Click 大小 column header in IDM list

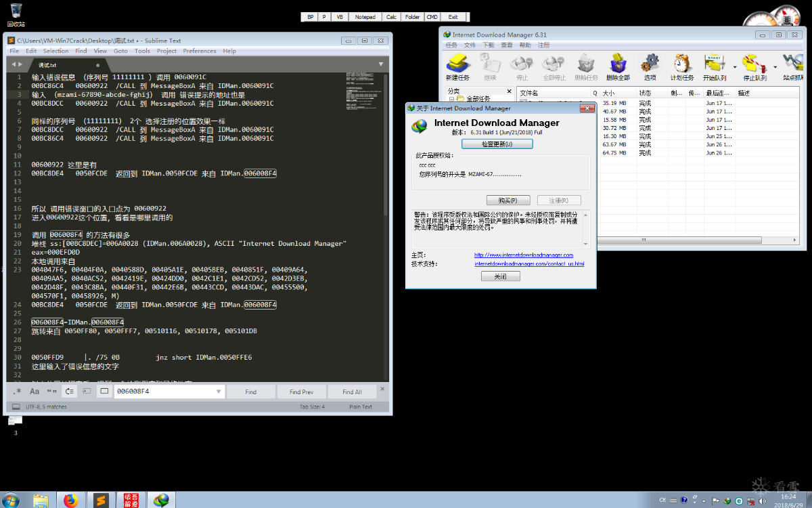[x=618, y=93]
